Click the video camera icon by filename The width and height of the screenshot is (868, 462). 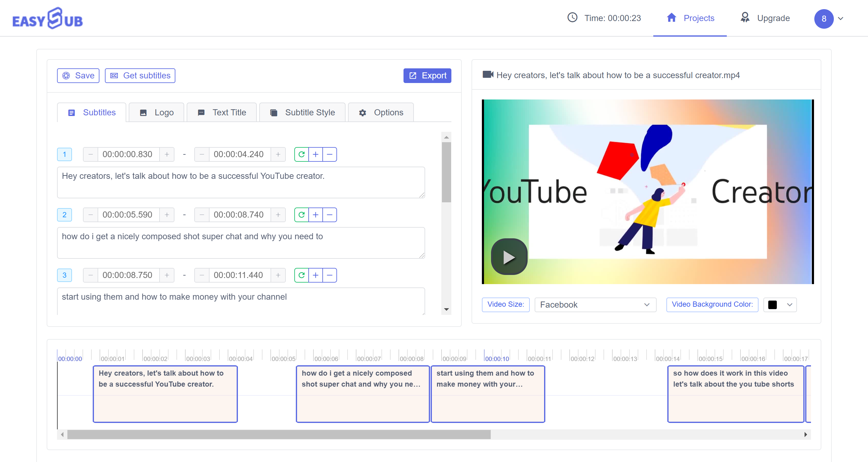488,74
